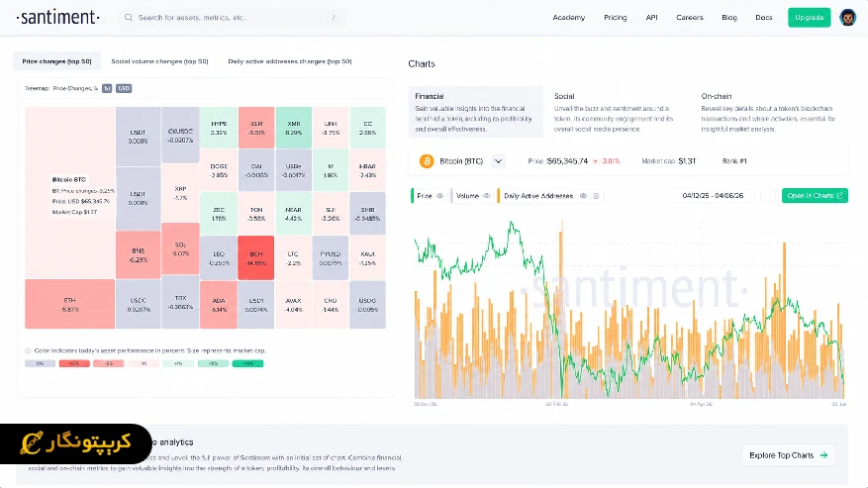Select the LTC treemap cell
This screenshot has height=488, width=868.
pos(293,258)
